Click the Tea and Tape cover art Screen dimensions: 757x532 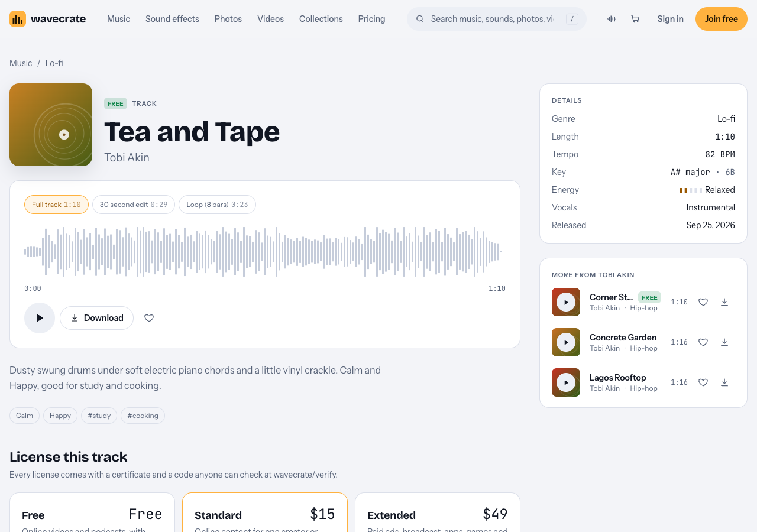pos(51,125)
